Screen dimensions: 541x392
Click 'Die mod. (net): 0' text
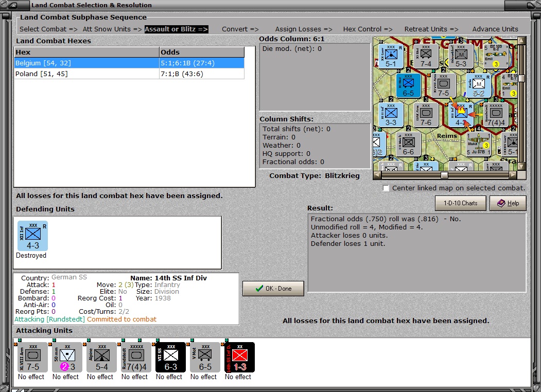click(292, 48)
